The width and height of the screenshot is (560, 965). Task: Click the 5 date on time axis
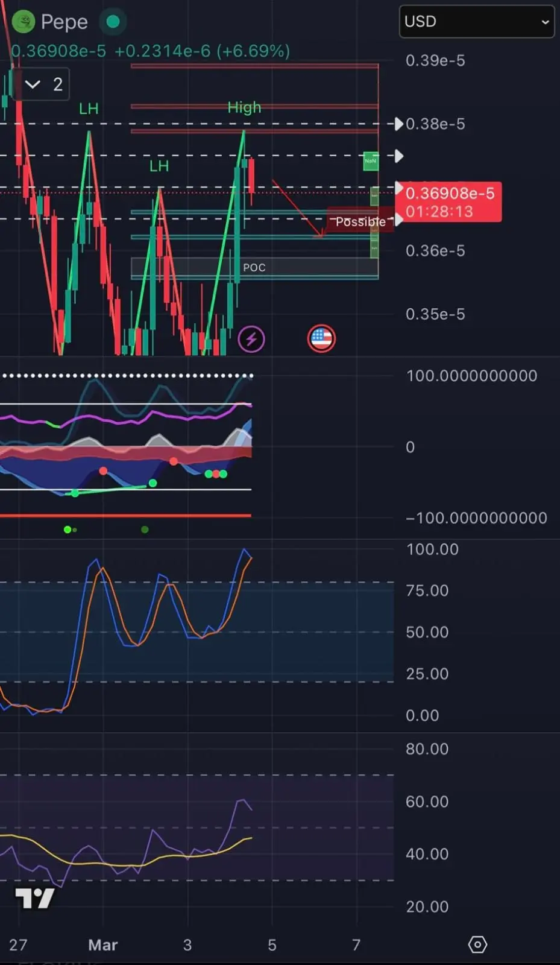click(272, 944)
